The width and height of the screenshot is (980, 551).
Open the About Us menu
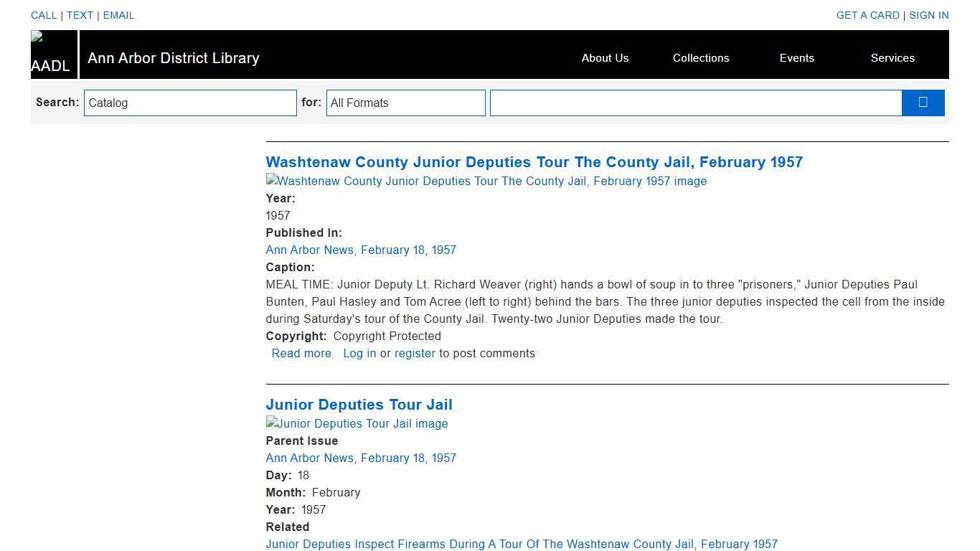(x=605, y=58)
